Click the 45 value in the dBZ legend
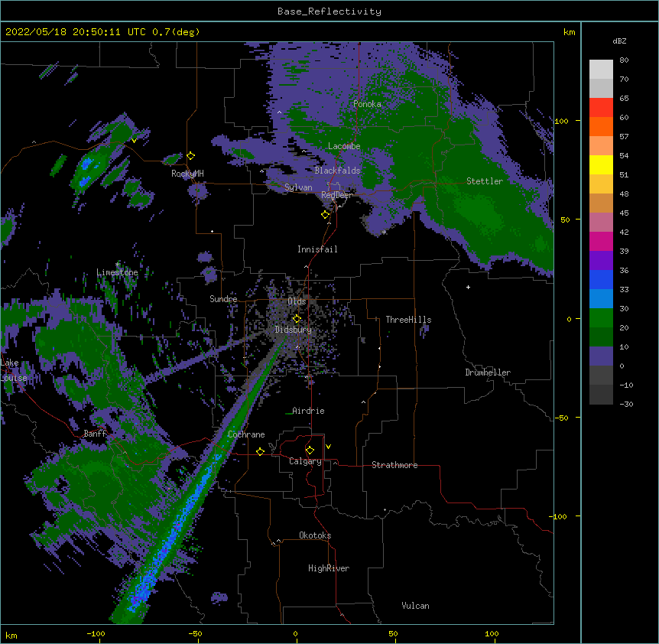The image size is (659, 644). tap(624, 213)
